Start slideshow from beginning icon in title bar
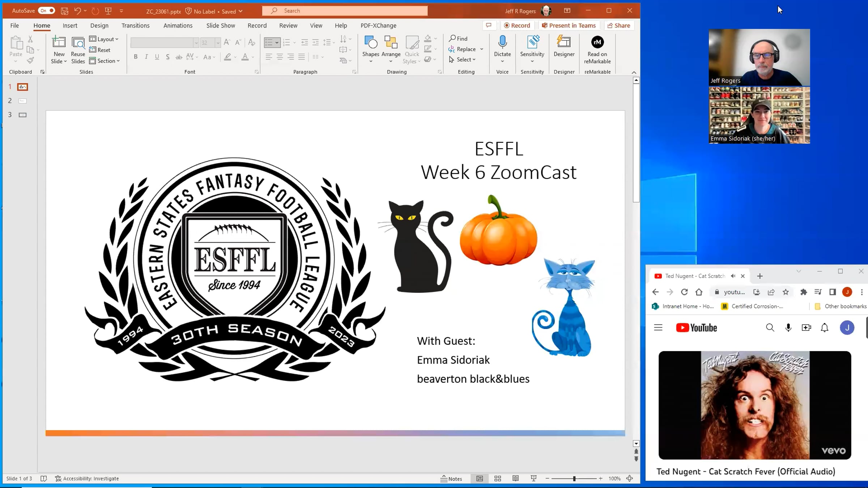The image size is (868, 488). [108, 11]
